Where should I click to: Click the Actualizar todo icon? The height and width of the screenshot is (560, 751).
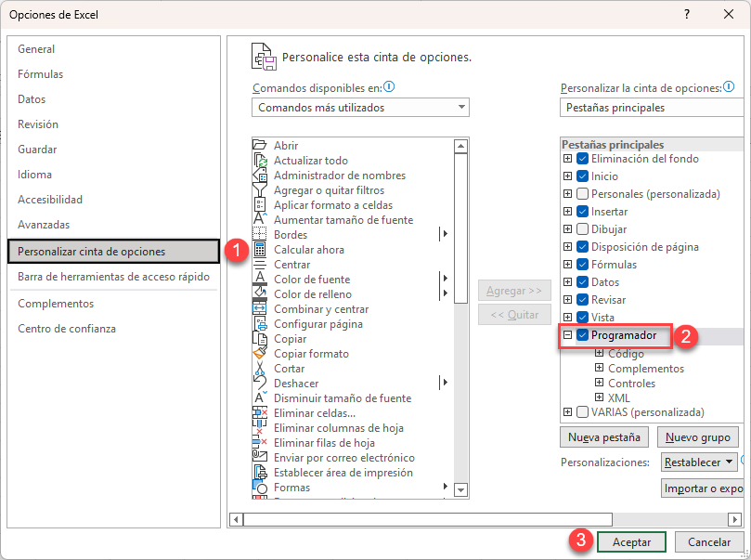(260, 160)
